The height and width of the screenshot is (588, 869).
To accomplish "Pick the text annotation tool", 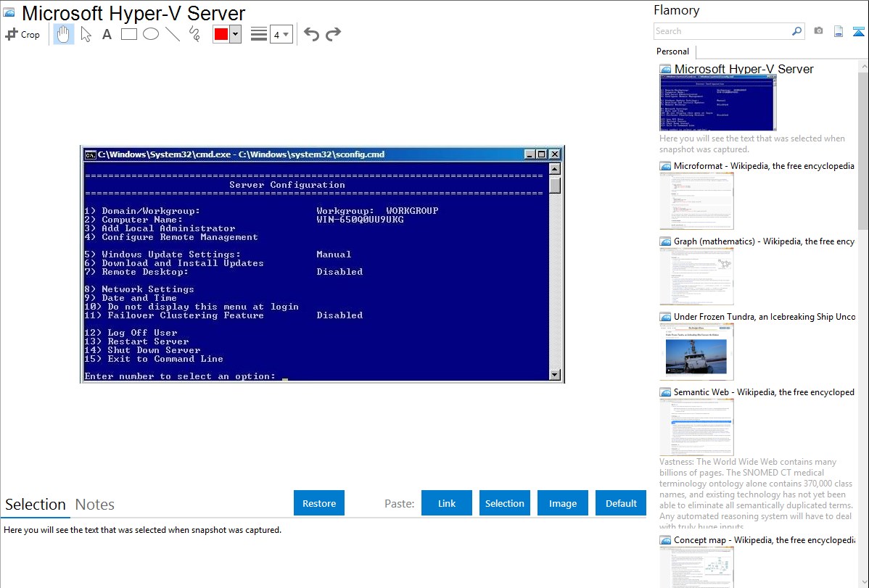I will point(107,34).
